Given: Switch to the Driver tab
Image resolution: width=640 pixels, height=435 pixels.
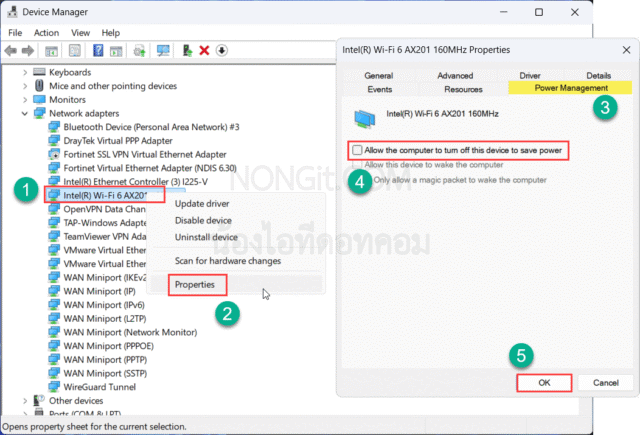Looking at the screenshot, I should pyautogui.click(x=530, y=75).
